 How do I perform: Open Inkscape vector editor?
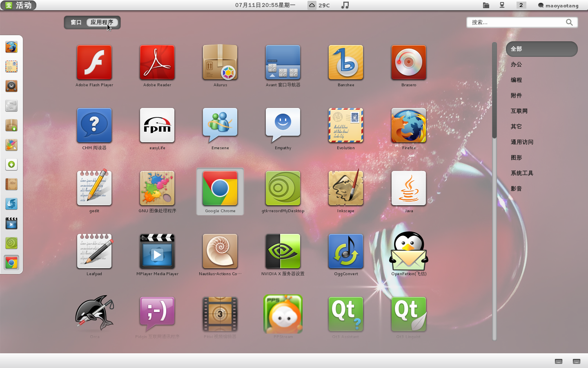[346, 188]
